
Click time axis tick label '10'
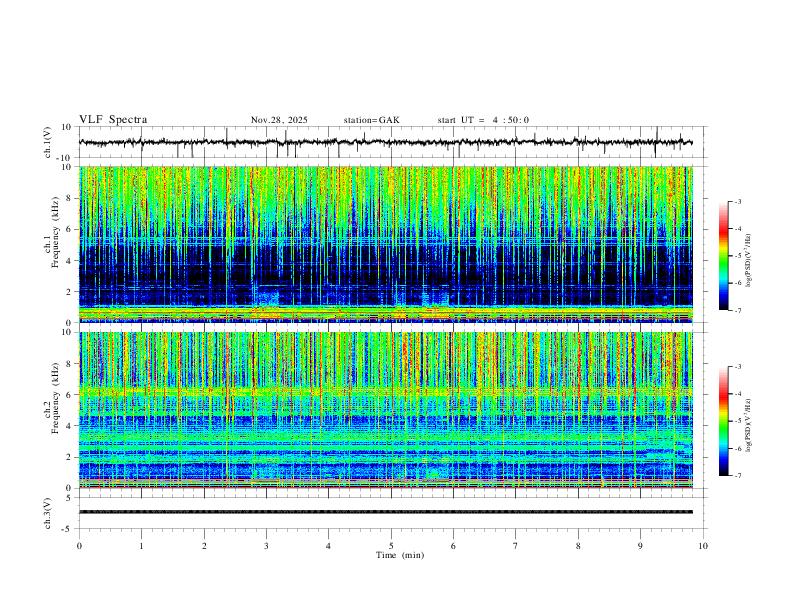tap(703, 546)
